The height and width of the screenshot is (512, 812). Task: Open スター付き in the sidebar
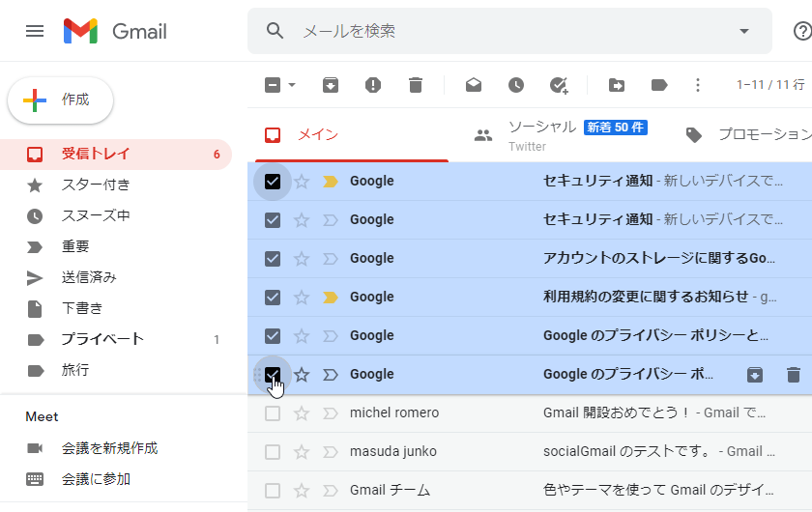click(x=116, y=185)
